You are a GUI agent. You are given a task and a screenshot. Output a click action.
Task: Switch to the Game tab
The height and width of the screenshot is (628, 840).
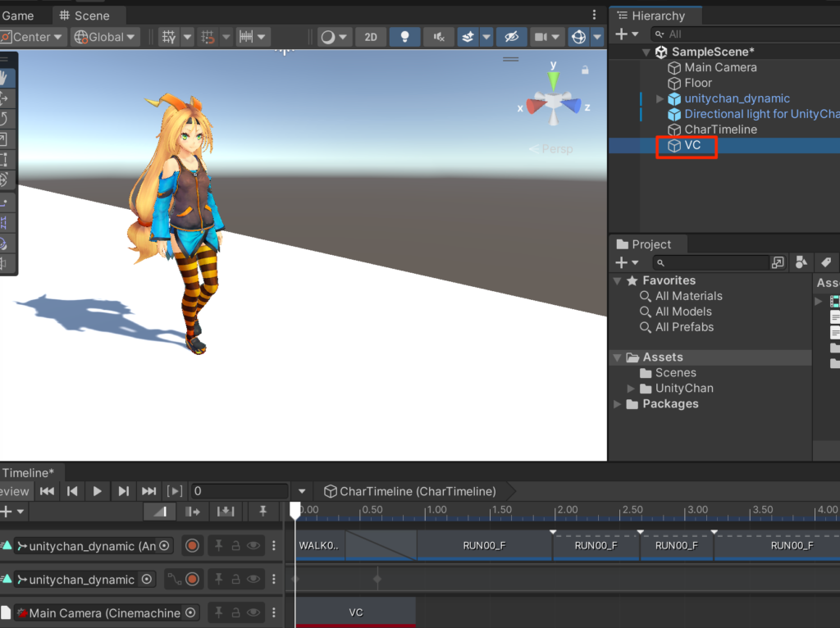tap(18, 16)
